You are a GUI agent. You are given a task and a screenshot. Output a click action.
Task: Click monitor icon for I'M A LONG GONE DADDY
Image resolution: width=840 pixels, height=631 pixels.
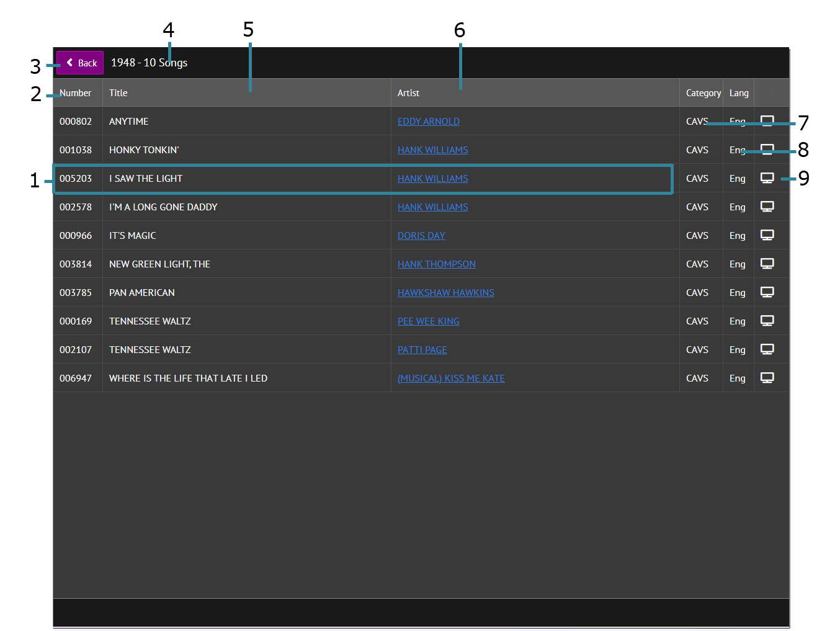tap(767, 207)
